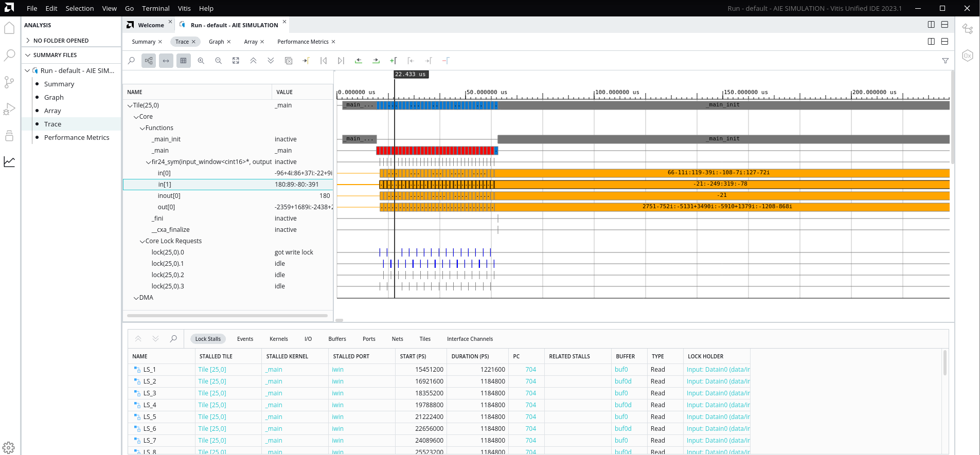The image size is (980, 455).
Task: Expand the NO FOLDER OPENED section
Action: pyautogui.click(x=28, y=41)
